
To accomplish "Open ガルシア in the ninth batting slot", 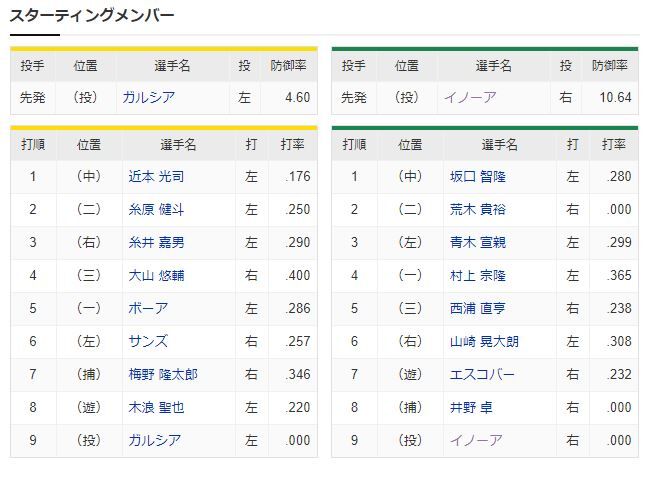I will click(x=154, y=440).
